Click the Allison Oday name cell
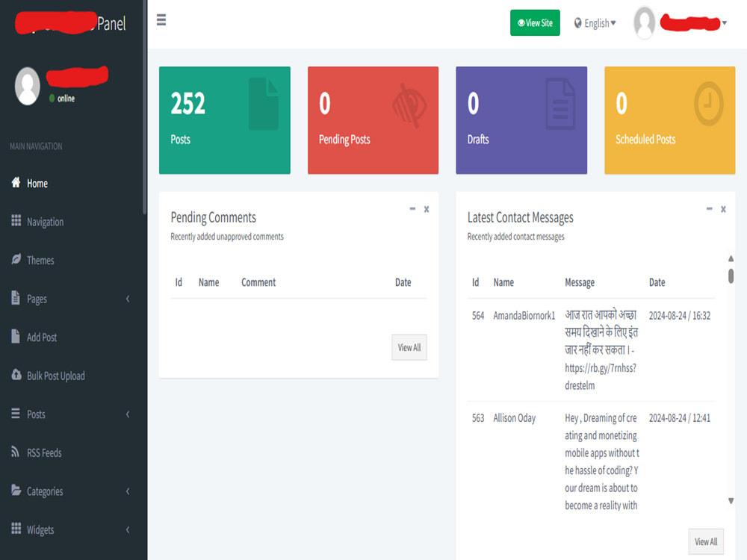Viewport: 747px width, 560px height. coord(514,417)
